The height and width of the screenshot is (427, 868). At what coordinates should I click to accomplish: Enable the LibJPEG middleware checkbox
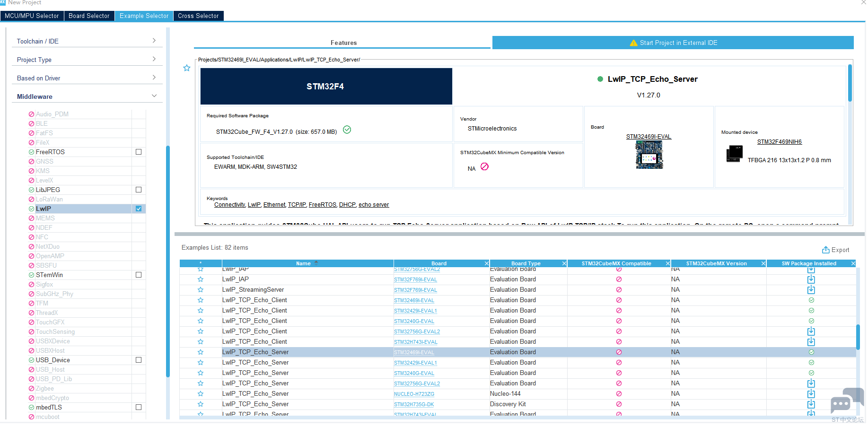coord(139,190)
